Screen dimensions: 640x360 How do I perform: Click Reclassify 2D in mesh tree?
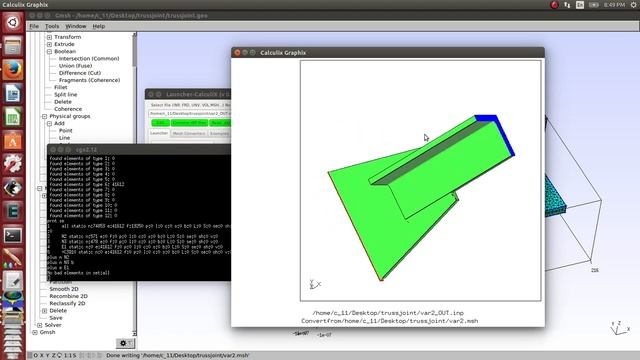67,304
